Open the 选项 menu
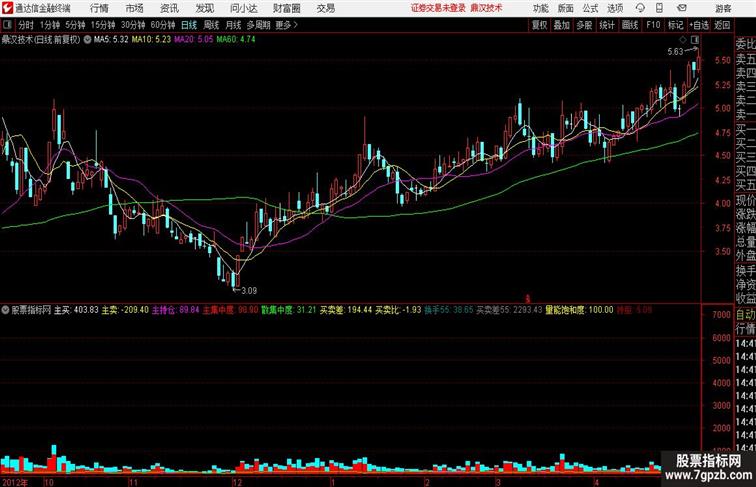The width and height of the screenshot is (756, 487). (x=615, y=8)
